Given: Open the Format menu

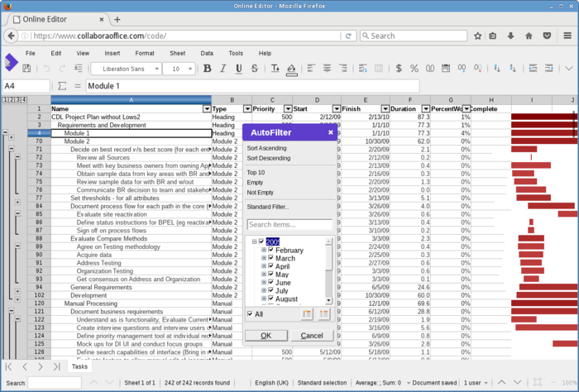Looking at the screenshot, I should pyautogui.click(x=145, y=53).
